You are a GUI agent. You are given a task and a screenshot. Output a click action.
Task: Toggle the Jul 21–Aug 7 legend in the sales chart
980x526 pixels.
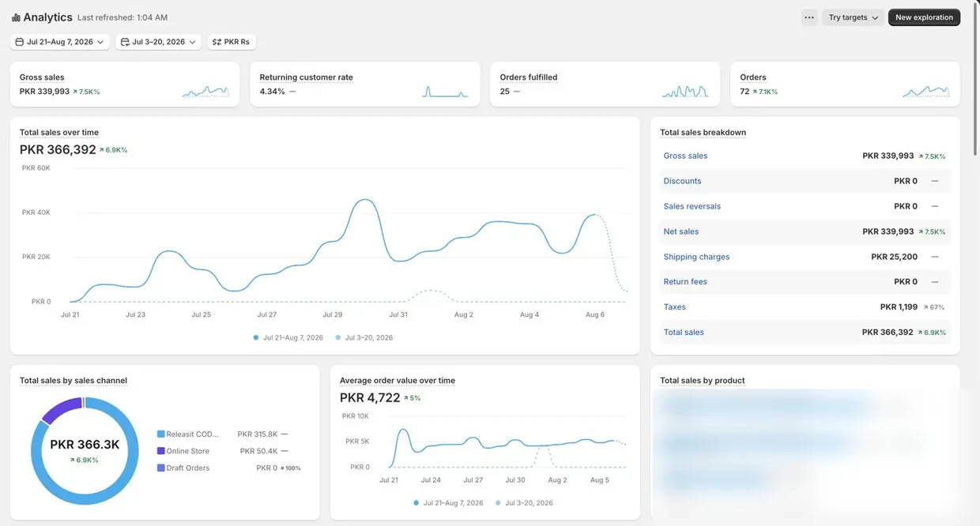click(x=288, y=337)
